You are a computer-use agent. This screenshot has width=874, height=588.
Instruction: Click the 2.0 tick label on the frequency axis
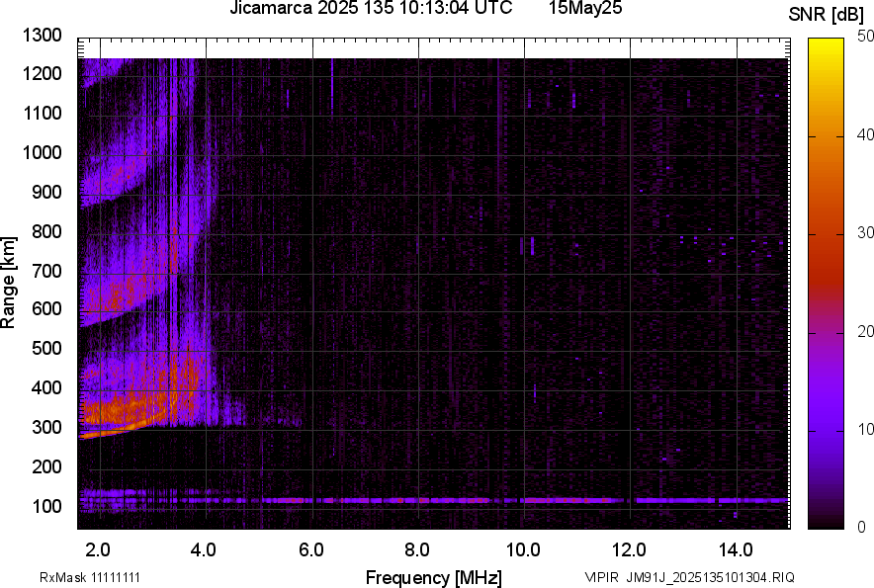[x=98, y=548]
